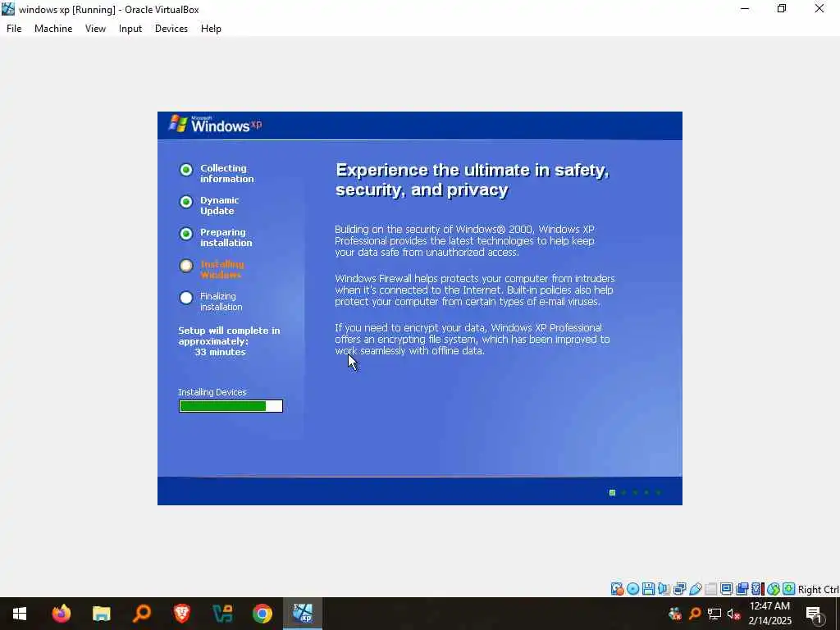Click the "Dynamic Update" step text
The width and height of the screenshot is (840, 630).
(219, 206)
